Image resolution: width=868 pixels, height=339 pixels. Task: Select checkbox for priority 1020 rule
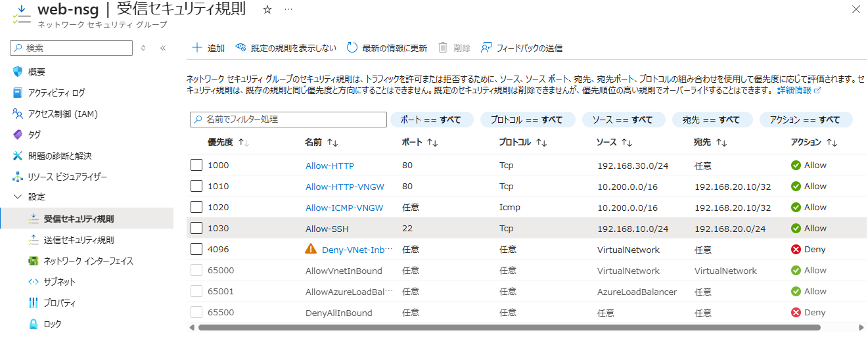click(x=196, y=208)
